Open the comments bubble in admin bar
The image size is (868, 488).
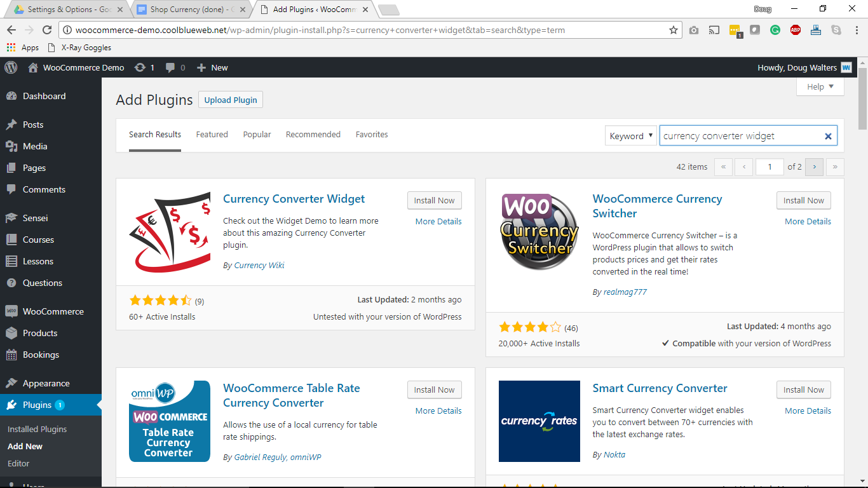point(170,67)
